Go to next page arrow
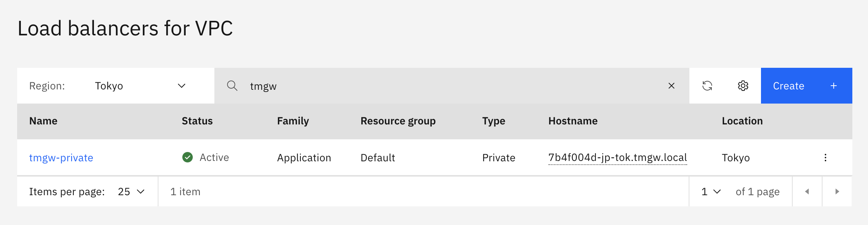Screen dimensions: 868x225 click(x=837, y=191)
